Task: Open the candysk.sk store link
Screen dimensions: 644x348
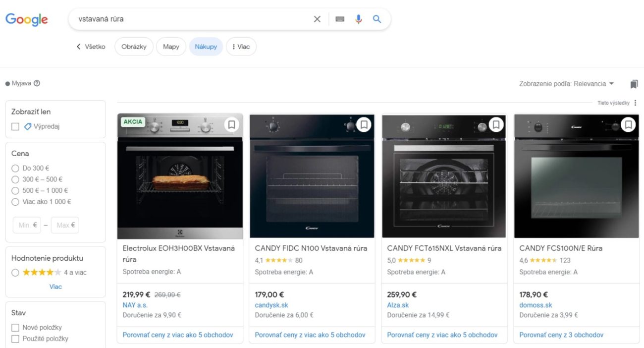Action: [x=271, y=305]
